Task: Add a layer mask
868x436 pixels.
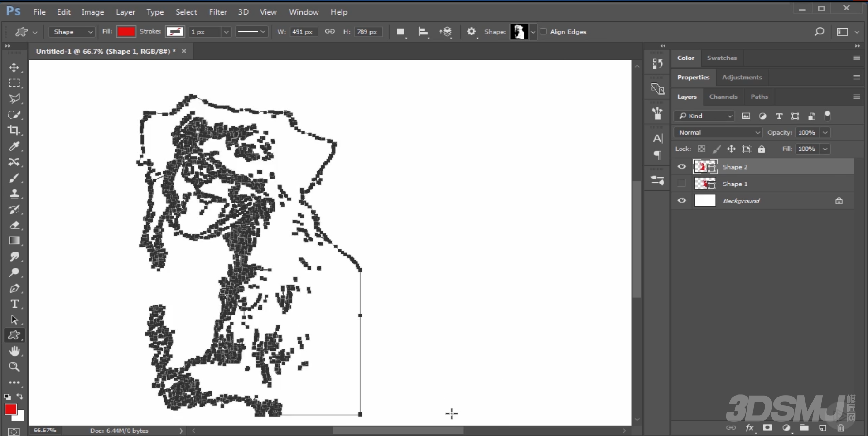Action: (767, 428)
